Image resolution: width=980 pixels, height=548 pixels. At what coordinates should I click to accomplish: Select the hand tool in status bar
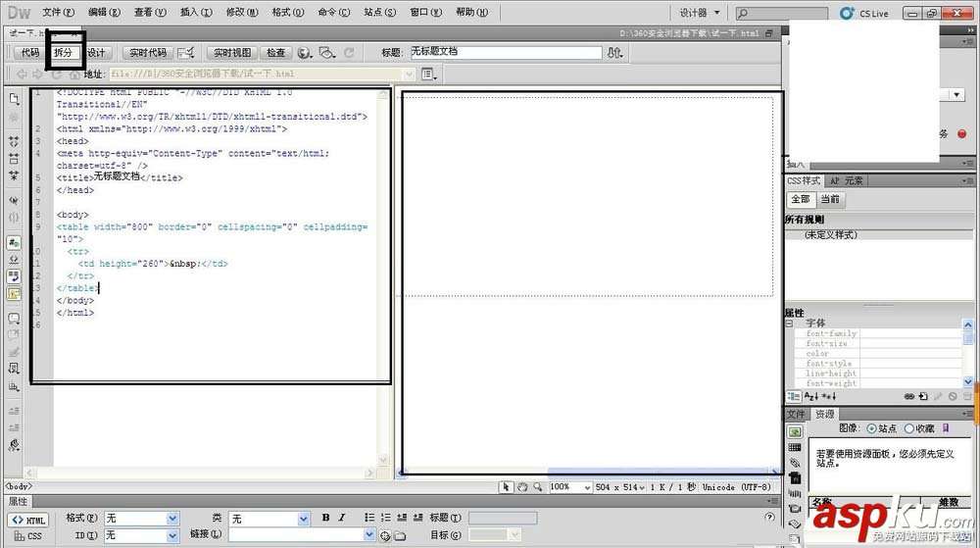[x=522, y=487]
